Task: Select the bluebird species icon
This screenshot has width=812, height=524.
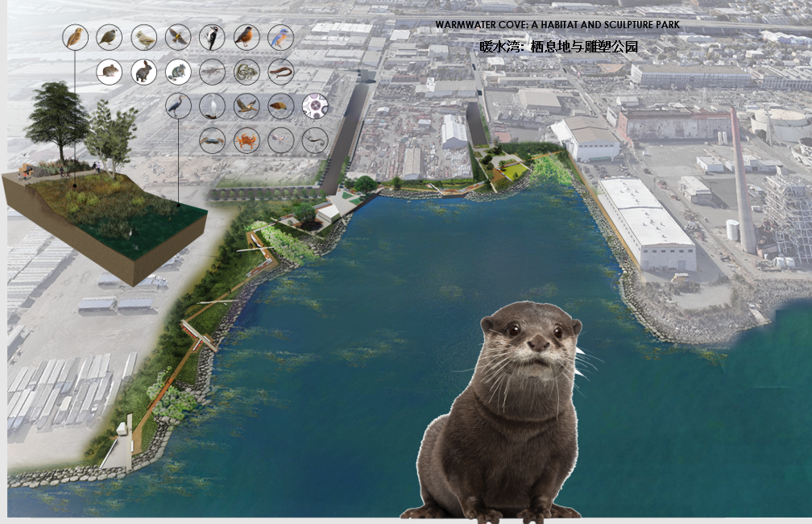Action: 280,37
